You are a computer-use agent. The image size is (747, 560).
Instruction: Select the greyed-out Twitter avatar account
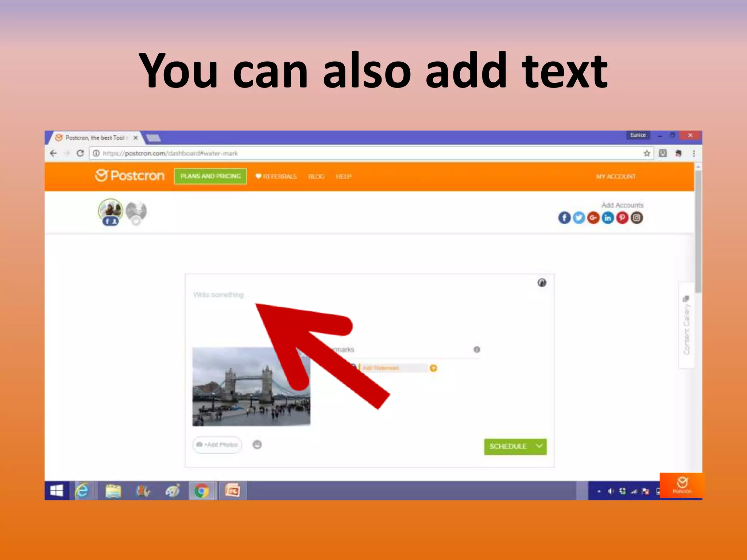136,213
